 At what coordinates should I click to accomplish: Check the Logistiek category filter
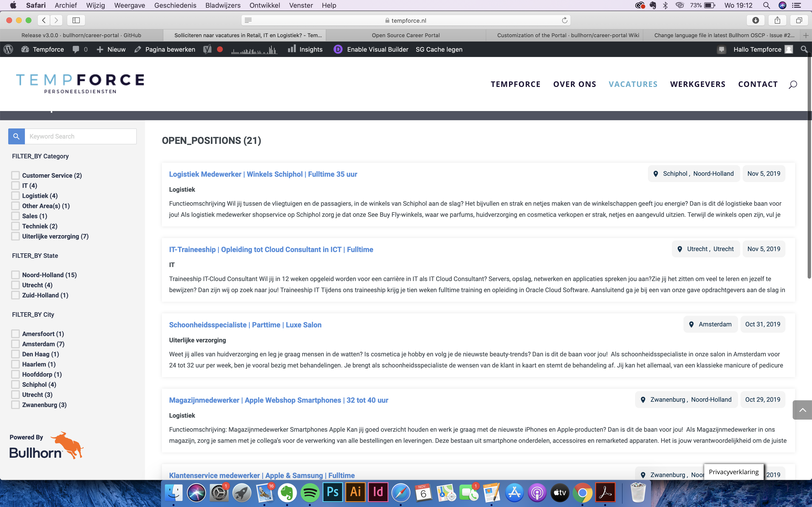coord(15,196)
